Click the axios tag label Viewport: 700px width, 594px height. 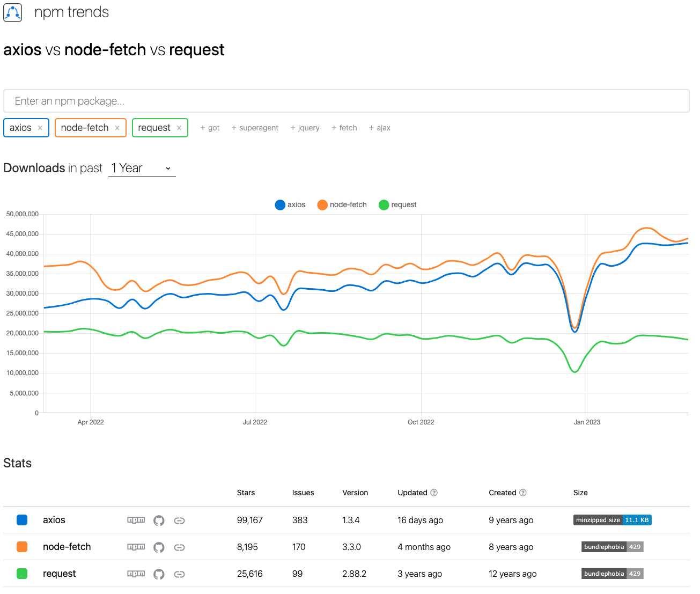[20, 128]
